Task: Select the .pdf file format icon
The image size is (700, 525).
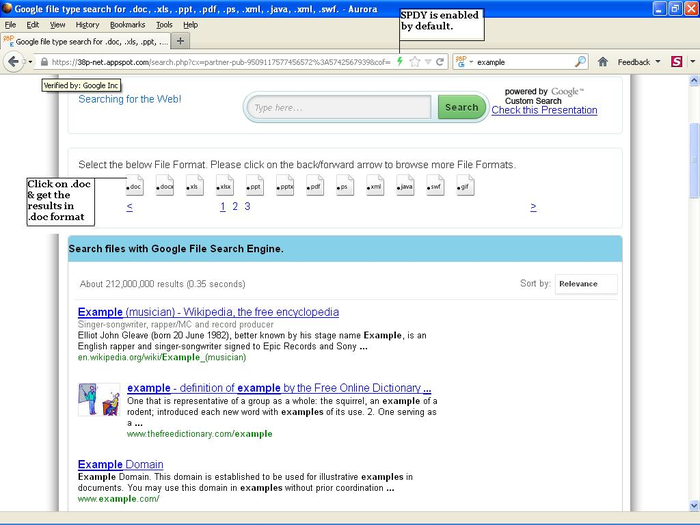Action: point(315,185)
